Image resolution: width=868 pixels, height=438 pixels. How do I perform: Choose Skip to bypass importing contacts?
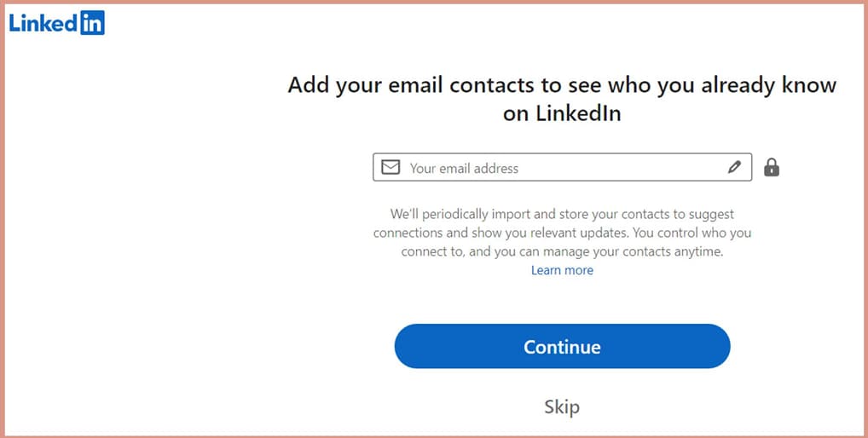pos(562,407)
